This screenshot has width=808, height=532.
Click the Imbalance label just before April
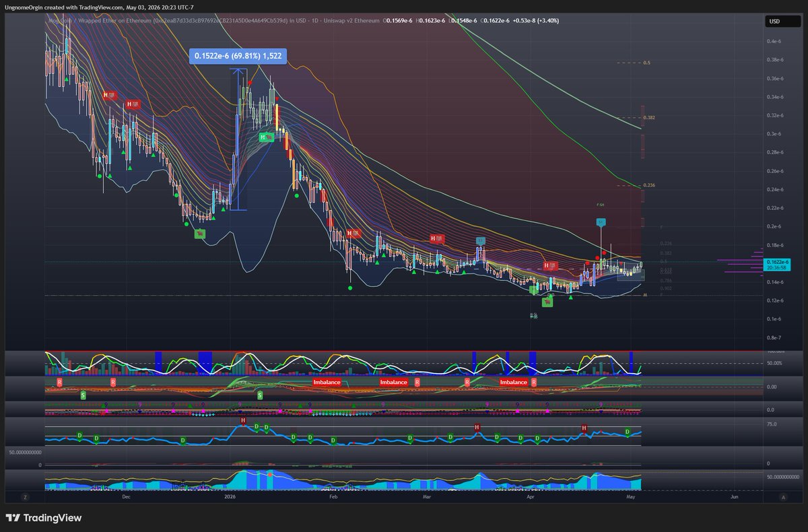pyautogui.click(x=513, y=382)
